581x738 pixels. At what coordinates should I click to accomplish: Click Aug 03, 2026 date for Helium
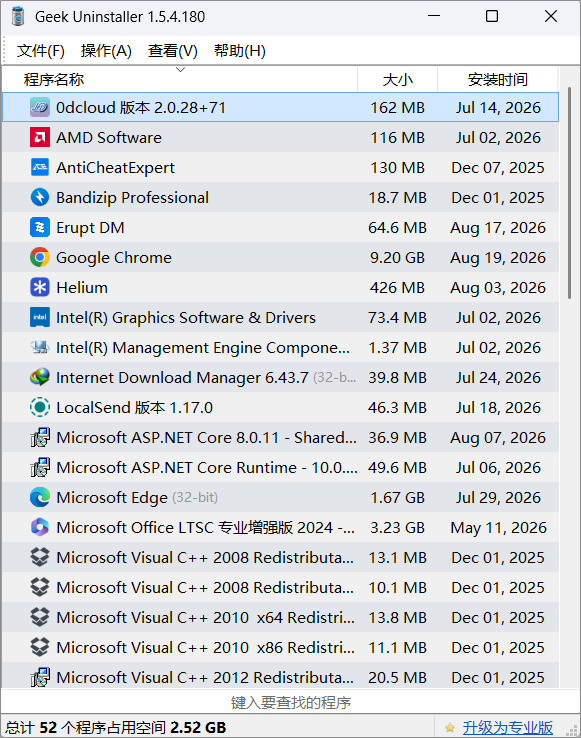click(x=498, y=288)
